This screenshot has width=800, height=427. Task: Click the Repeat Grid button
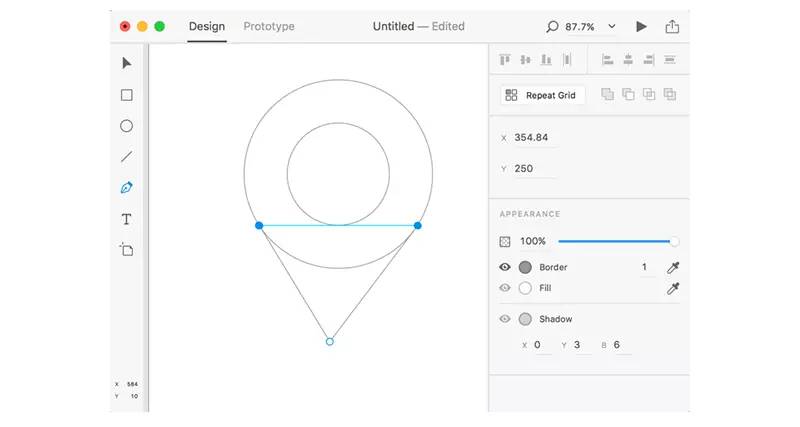[x=542, y=95]
